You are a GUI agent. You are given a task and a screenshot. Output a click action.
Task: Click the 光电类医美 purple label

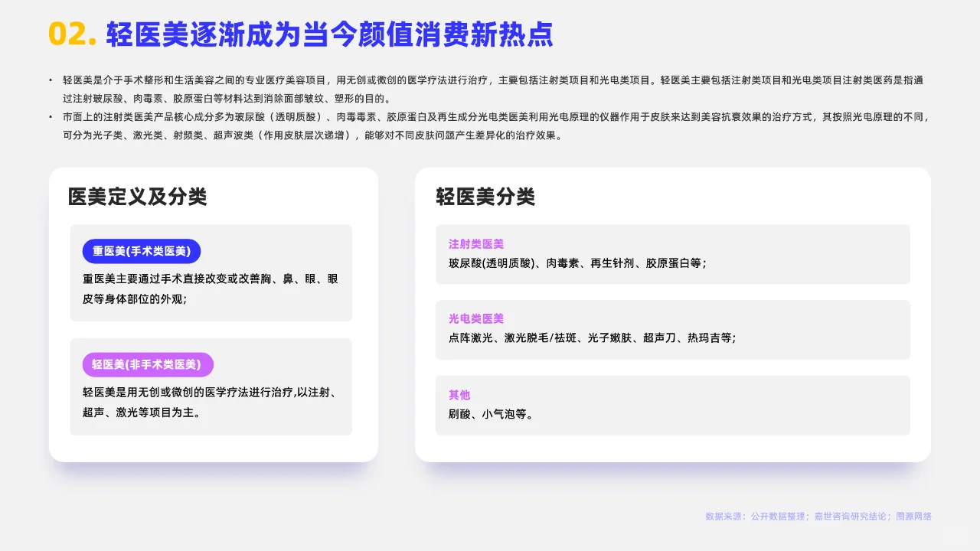coord(475,319)
